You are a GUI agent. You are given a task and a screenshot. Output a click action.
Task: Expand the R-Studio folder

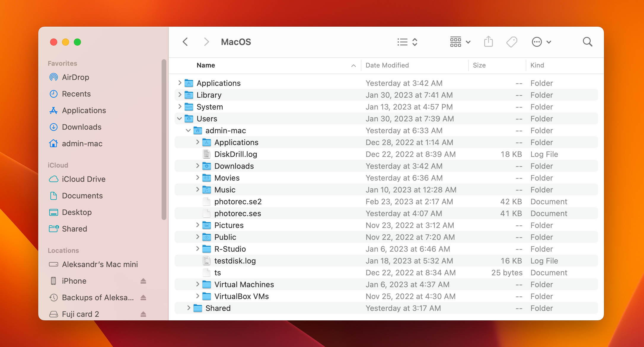click(197, 249)
